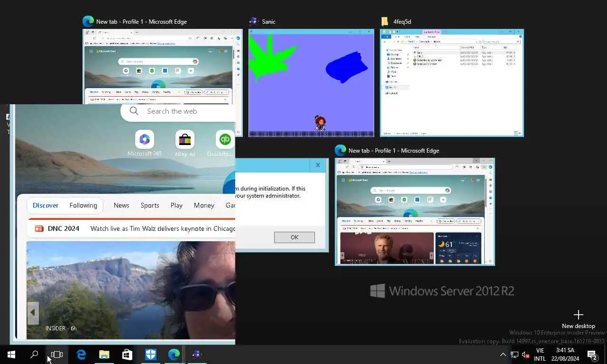Open the Sports feed tab

point(150,205)
